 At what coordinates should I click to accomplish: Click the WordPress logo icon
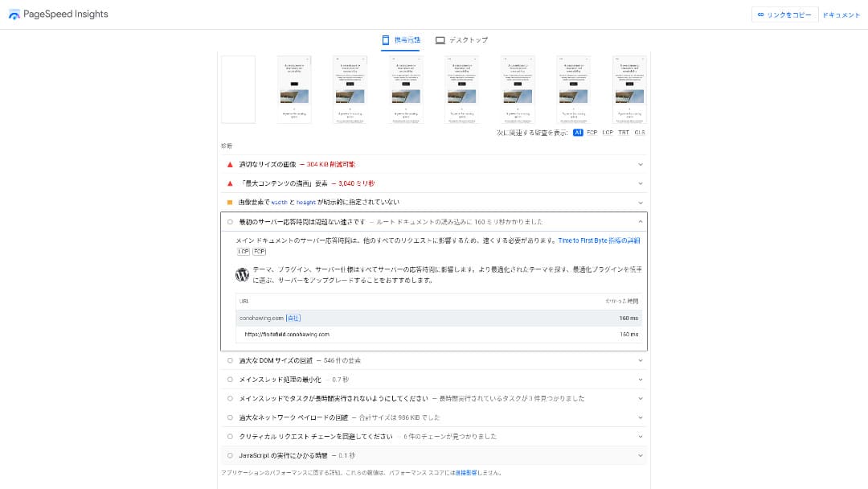(242, 274)
